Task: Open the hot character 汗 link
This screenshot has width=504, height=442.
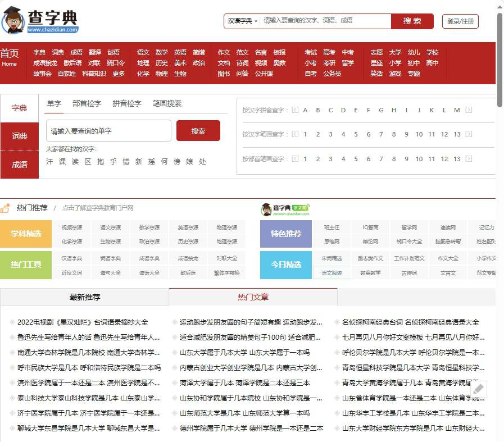Action: pos(50,162)
